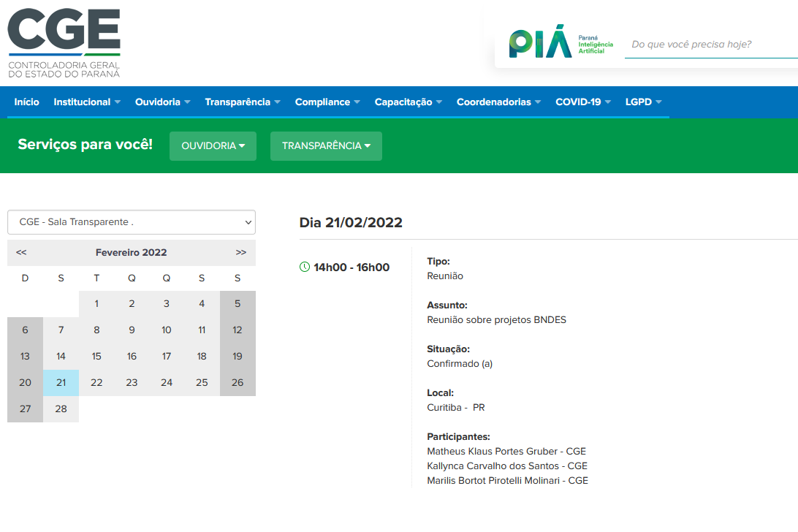The image size is (798, 532).
Task: Select Saturday 5 in the calendar
Action: tap(237, 304)
